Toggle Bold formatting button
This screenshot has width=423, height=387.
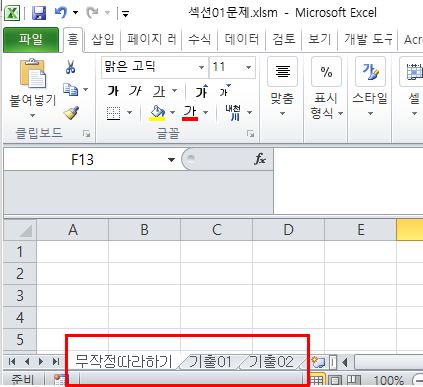[x=113, y=91]
